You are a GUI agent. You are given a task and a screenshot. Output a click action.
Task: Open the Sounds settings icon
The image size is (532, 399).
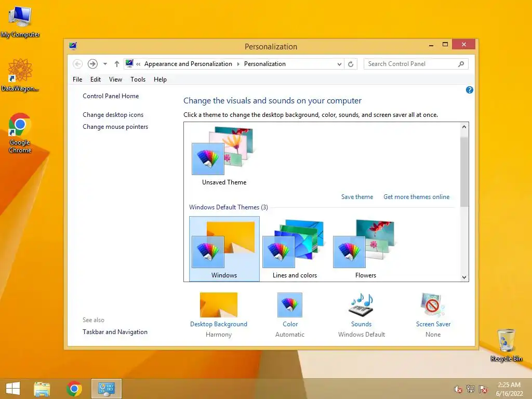pos(362,304)
